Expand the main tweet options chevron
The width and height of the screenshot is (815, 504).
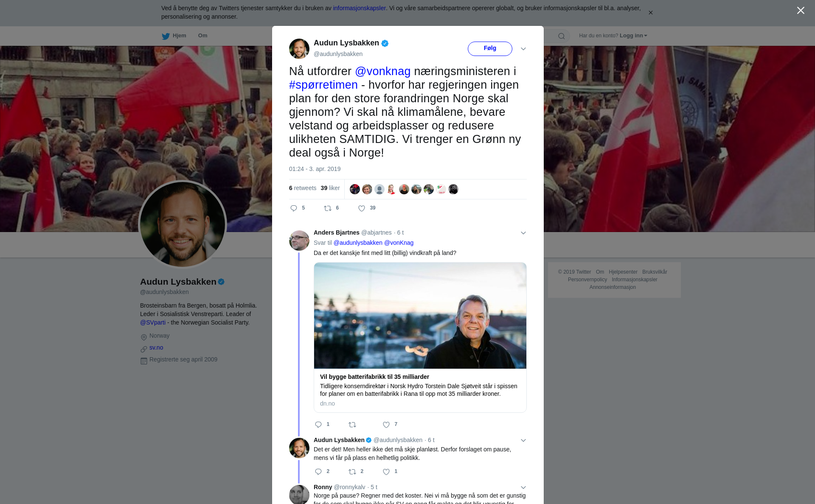click(523, 49)
